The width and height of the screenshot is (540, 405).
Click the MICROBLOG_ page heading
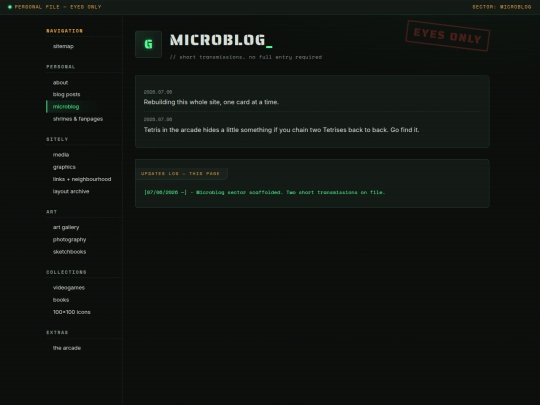pyautogui.click(x=221, y=40)
